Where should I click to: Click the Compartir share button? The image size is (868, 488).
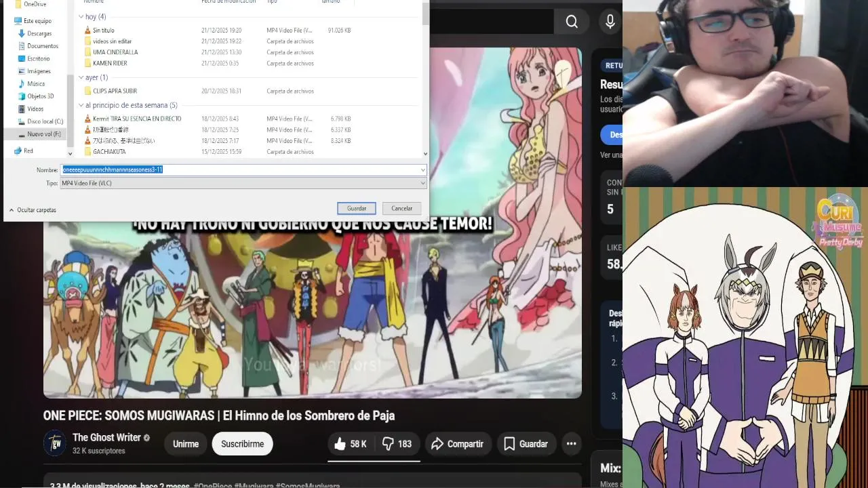tap(457, 444)
